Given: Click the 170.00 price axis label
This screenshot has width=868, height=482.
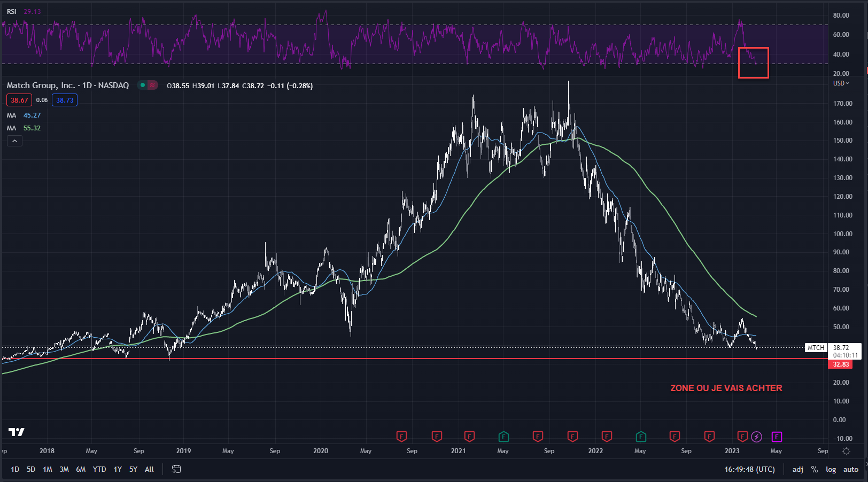Looking at the screenshot, I should pos(843,104).
